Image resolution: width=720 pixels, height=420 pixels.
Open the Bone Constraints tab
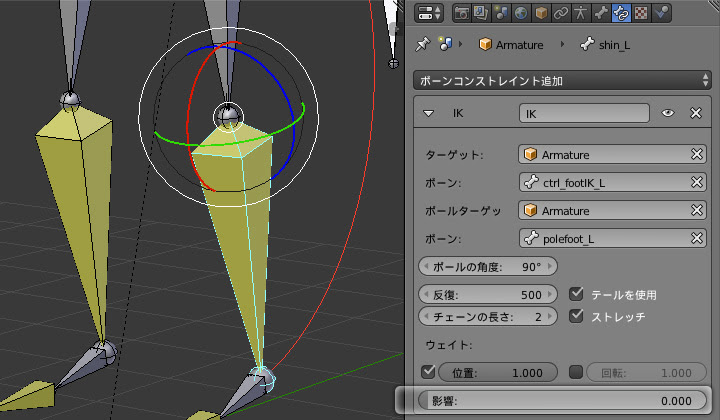tap(621, 13)
